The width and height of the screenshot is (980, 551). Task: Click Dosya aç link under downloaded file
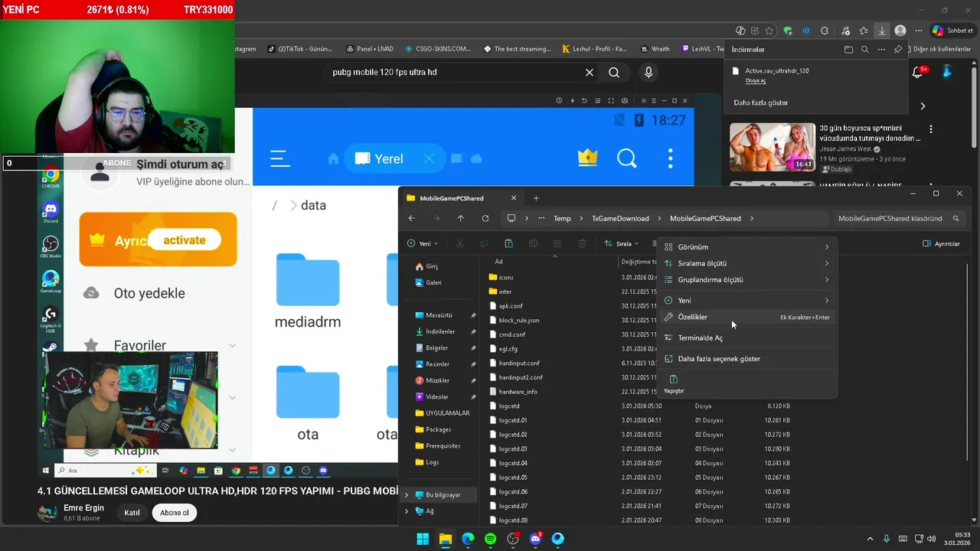[x=756, y=80]
